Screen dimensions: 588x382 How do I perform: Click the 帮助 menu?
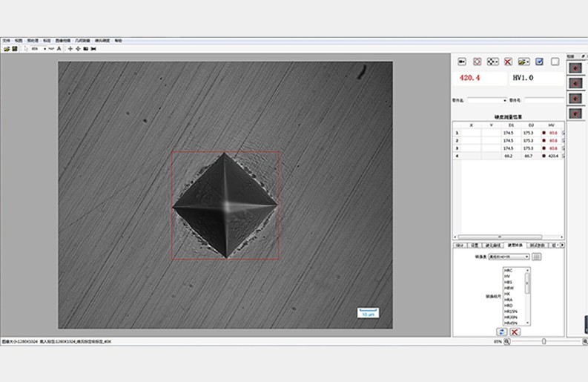pyautogui.click(x=118, y=41)
